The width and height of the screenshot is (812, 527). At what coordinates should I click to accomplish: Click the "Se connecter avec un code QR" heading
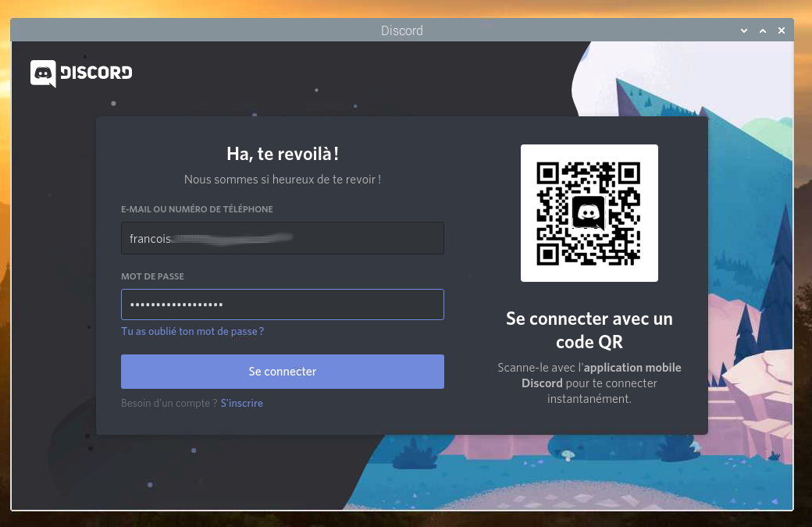pos(589,330)
